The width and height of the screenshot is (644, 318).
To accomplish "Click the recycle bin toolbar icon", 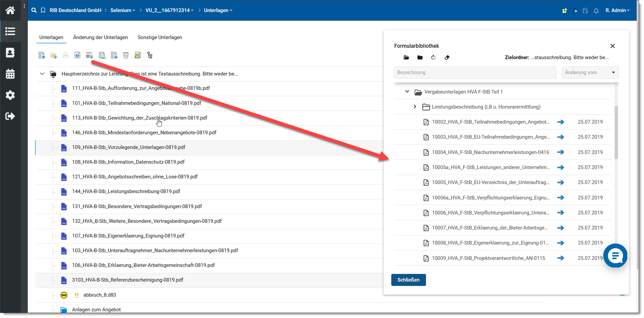I will pyautogui.click(x=126, y=55).
